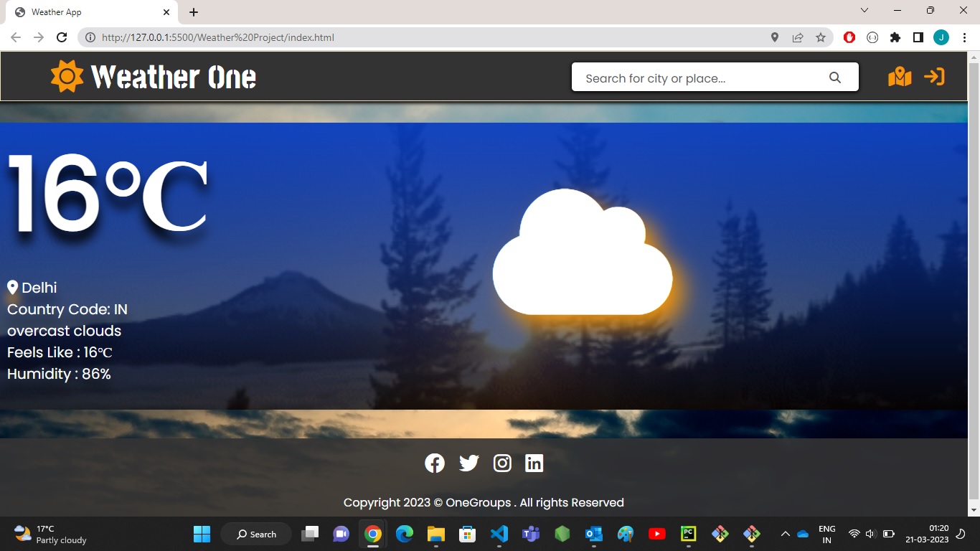Click the location pin beside Delhi
Viewport: 980px width, 551px height.
pyautogui.click(x=11, y=287)
